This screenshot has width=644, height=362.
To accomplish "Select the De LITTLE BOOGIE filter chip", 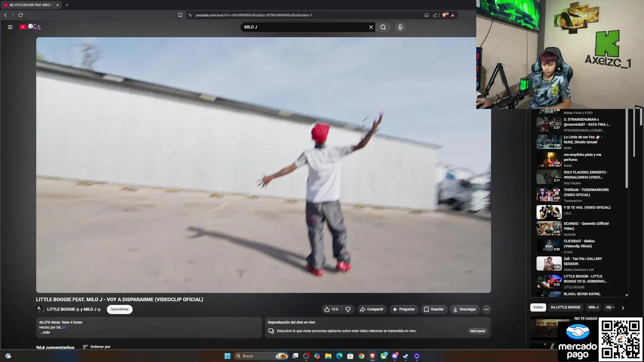I will [x=566, y=307].
